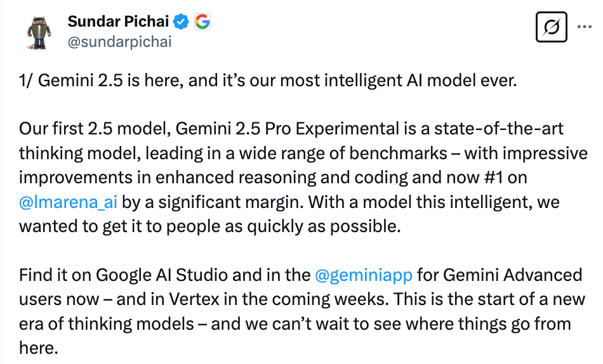Image resolution: width=603 pixels, height=364 pixels.
Task: Click the final word 'here.' of the post
Action: 39,348
